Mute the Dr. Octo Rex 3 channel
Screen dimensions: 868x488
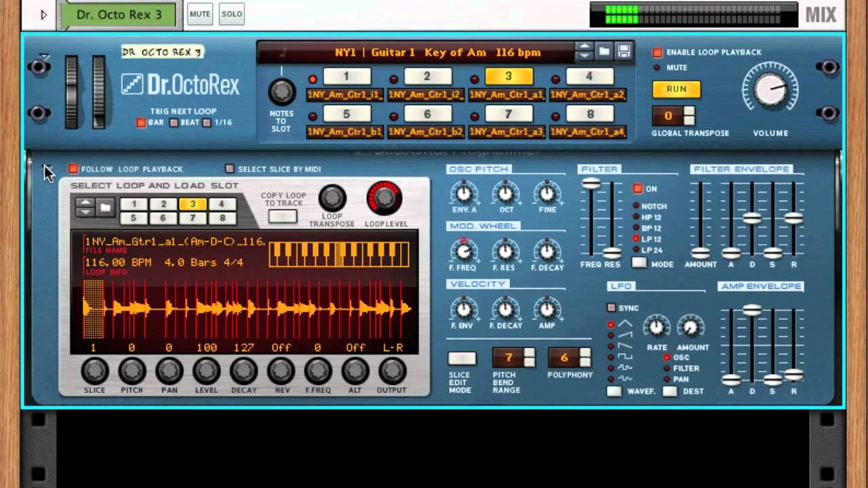click(x=199, y=14)
